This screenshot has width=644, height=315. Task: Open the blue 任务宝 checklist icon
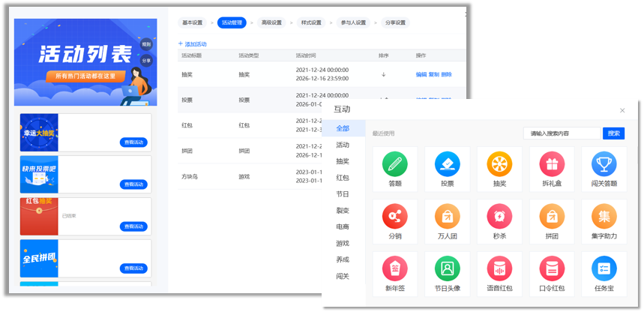604,268
